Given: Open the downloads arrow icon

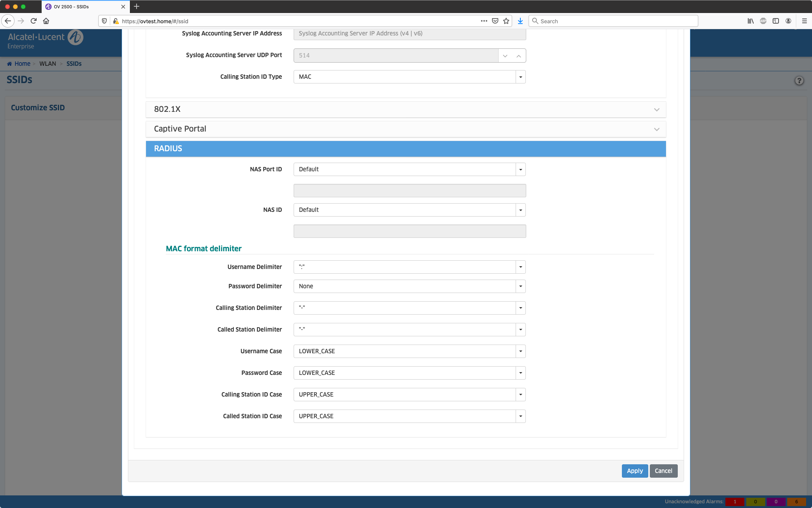Looking at the screenshot, I should [x=520, y=21].
